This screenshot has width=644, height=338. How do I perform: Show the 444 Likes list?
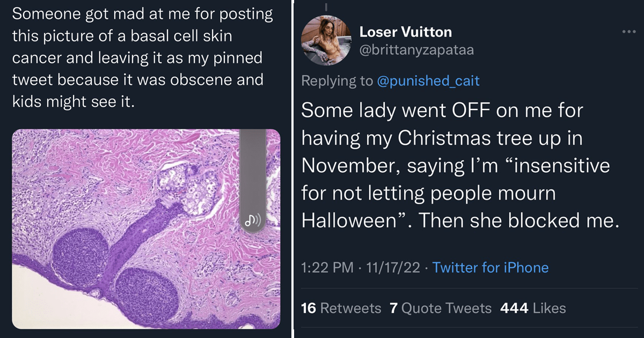coord(533,308)
